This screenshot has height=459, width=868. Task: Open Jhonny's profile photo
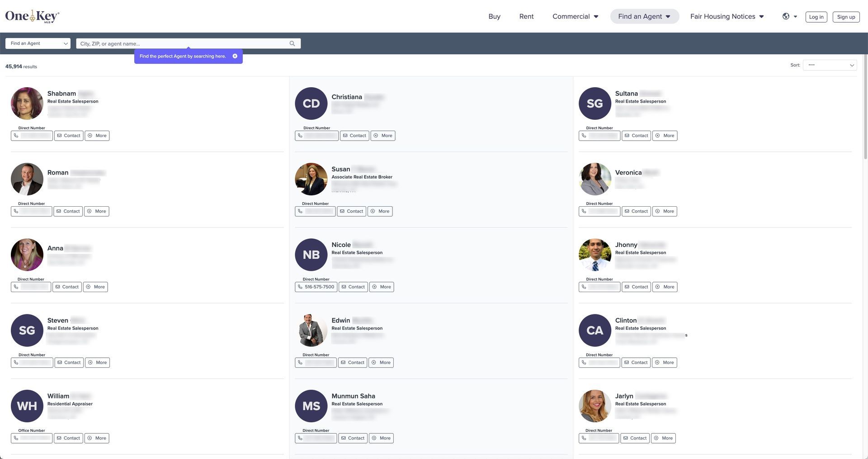coord(595,255)
